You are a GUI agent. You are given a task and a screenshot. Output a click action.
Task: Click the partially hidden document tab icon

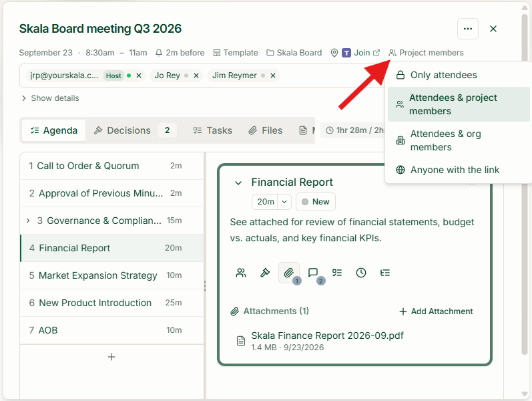coord(303,130)
